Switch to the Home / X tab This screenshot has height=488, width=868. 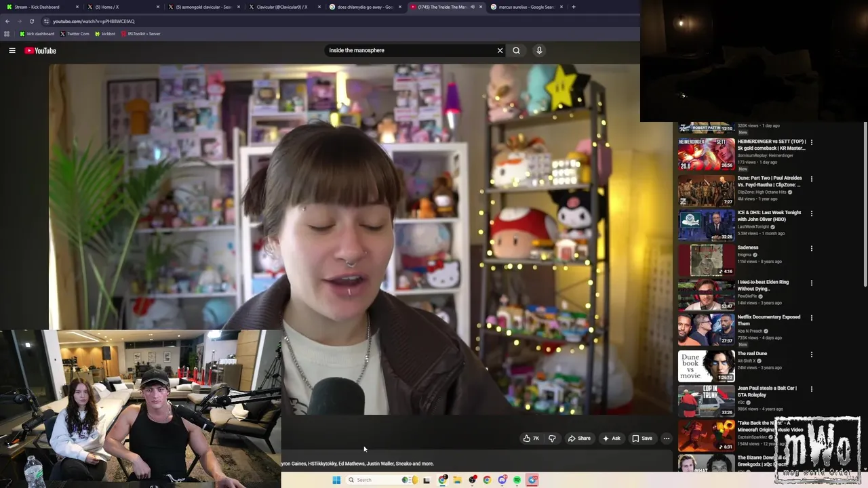pyautogui.click(x=122, y=7)
